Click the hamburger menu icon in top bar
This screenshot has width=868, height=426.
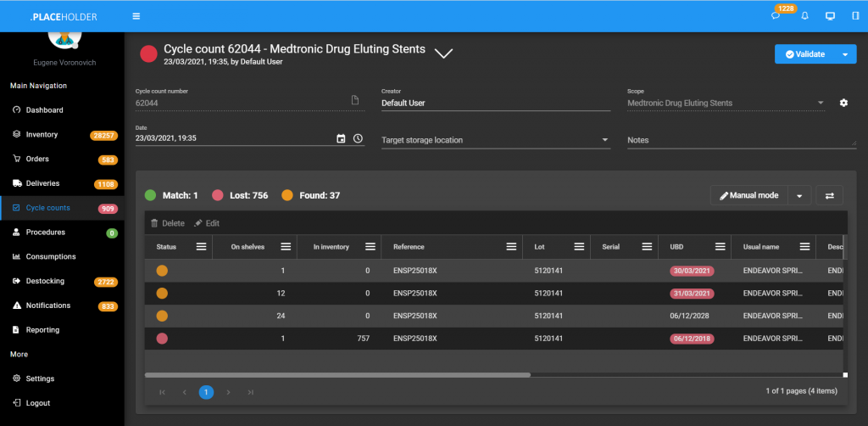(x=136, y=16)
